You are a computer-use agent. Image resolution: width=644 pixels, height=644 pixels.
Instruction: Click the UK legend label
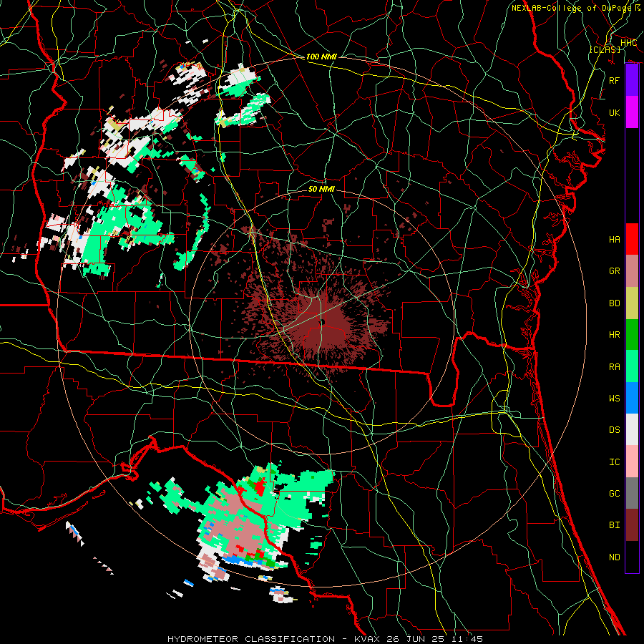[x=614, y=112]
